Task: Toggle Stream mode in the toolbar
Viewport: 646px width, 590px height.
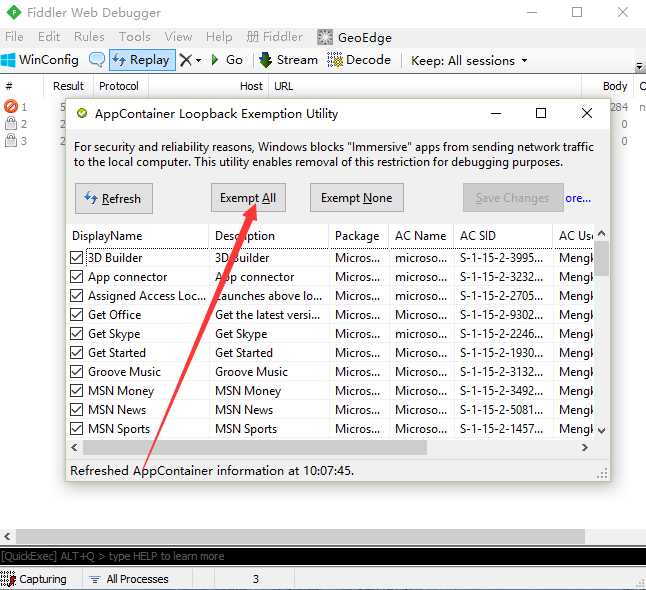Action: 288,60
